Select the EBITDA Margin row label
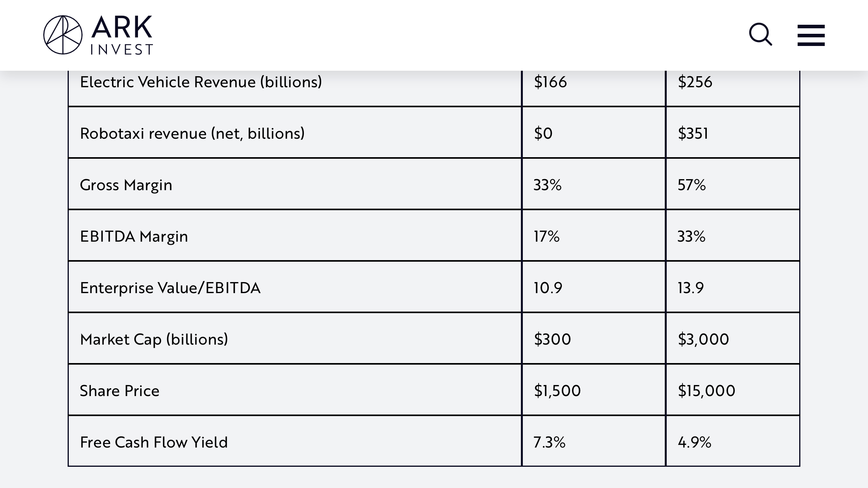This screenshot has width=868, height=488. tap(134, 237)
